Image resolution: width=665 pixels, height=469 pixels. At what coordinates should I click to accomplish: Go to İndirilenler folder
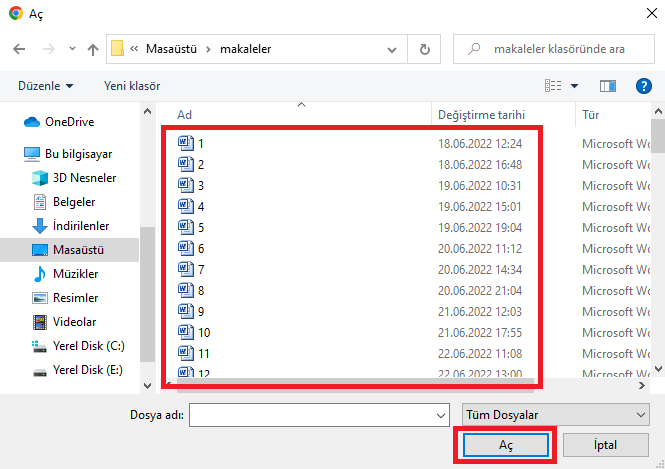click(81, 226)
